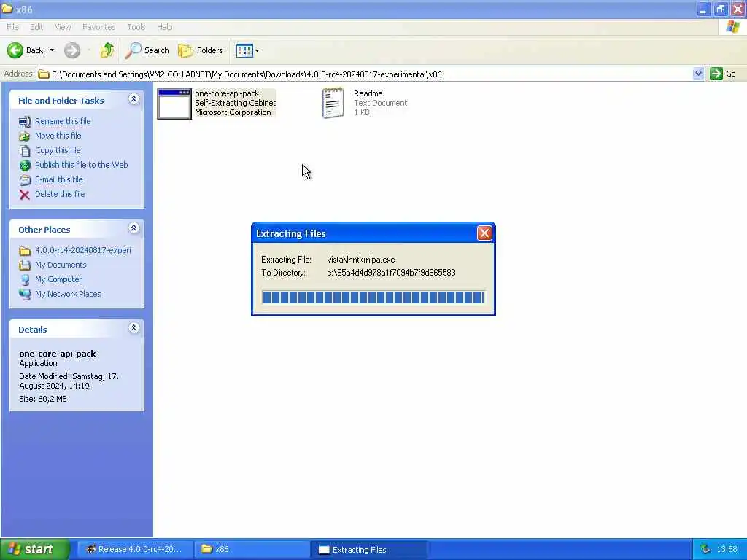This screenshot has height=560, width=747.
Task: Click vista\lhntkmlpa.exe extracting file text
Action: pos(360,260)
